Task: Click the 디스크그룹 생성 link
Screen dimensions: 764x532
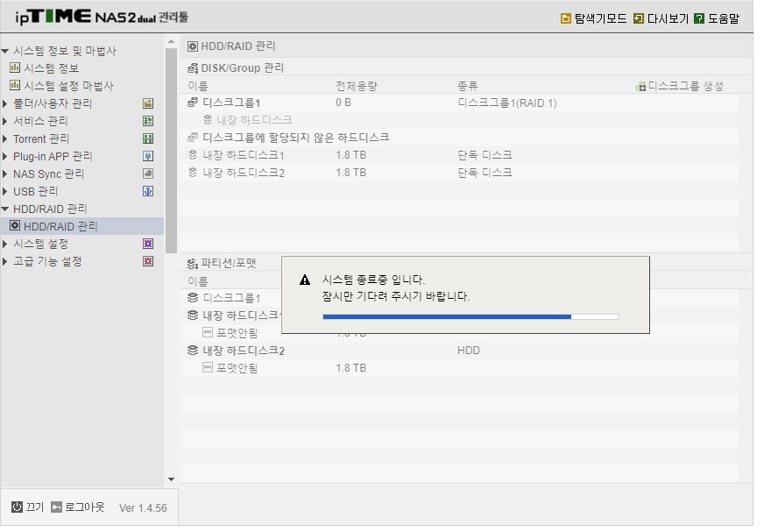Action: pyautogui.click(x=686, y=86)
